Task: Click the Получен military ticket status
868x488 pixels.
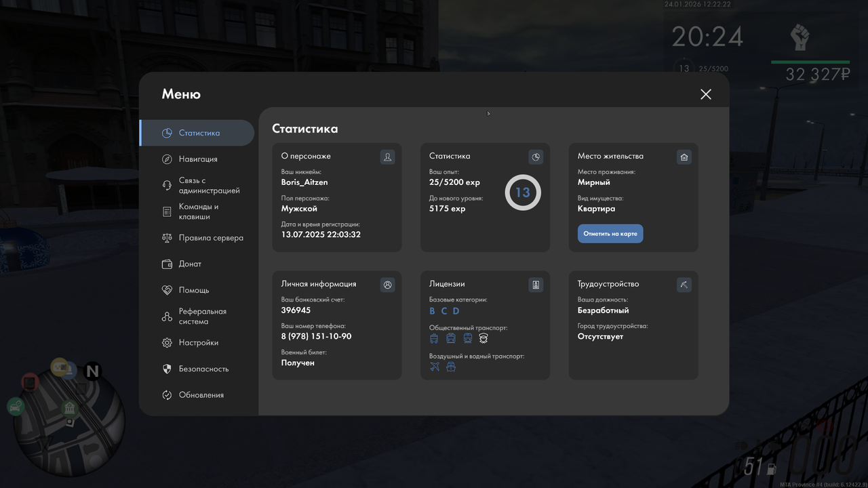Action: tap(298, 363)
